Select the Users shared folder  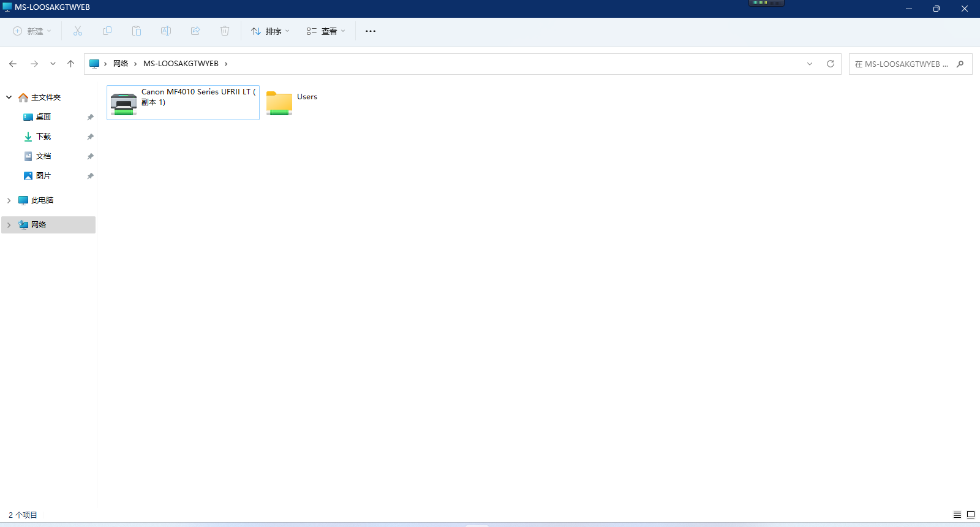click(293, 102)
